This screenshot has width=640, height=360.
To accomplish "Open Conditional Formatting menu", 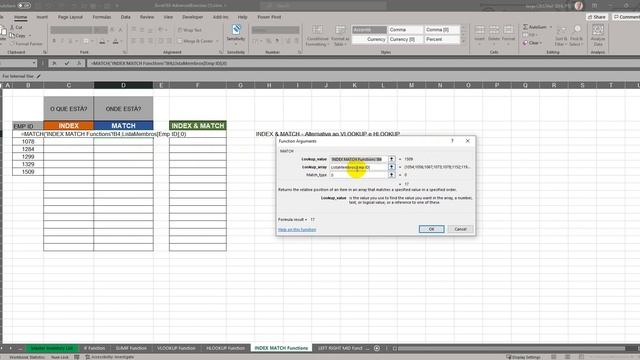I will (x=317, y=36).
